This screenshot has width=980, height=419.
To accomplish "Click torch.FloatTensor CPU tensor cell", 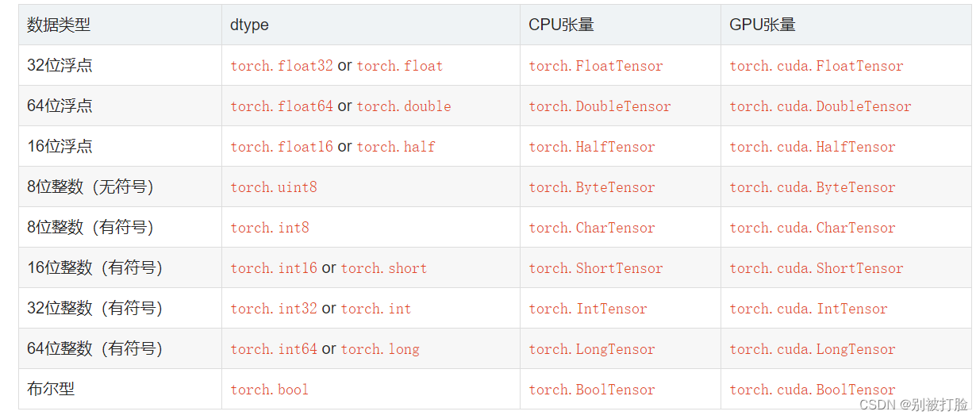I will [x=596, y=66].
